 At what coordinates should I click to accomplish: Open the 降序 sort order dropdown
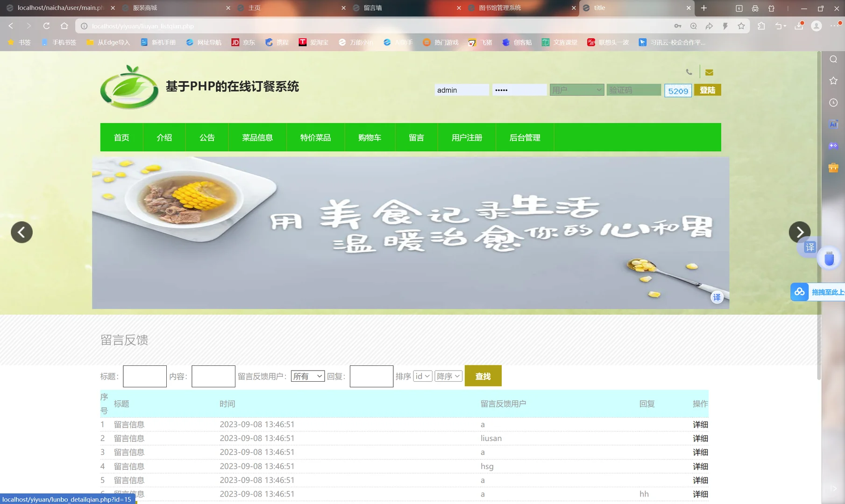click(447, 376)
